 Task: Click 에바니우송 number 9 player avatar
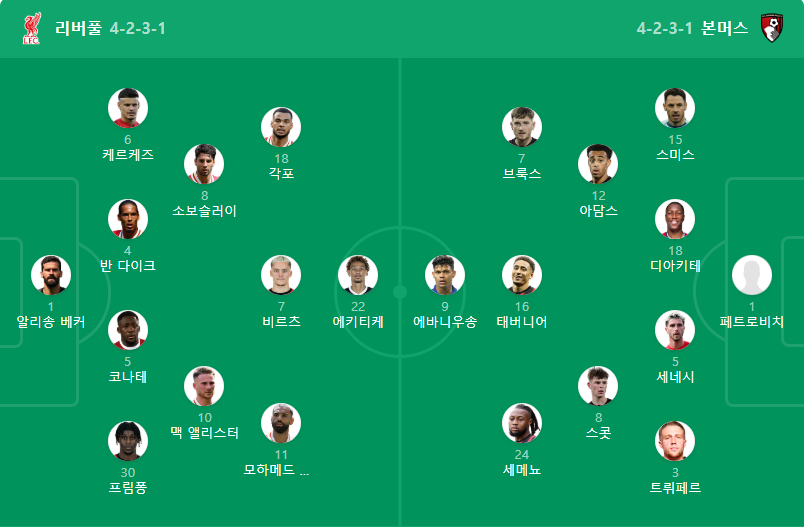point(445,275)
